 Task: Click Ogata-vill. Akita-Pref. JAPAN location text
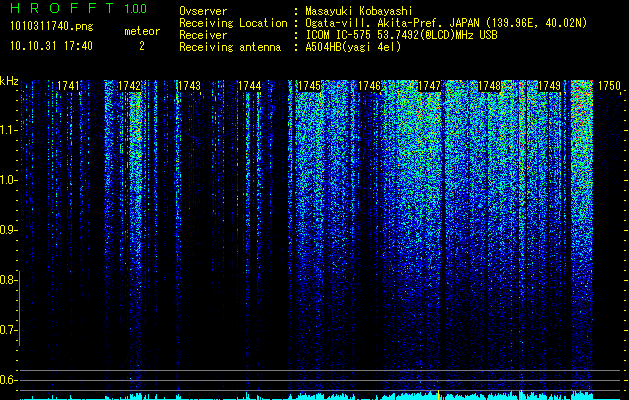446,23
